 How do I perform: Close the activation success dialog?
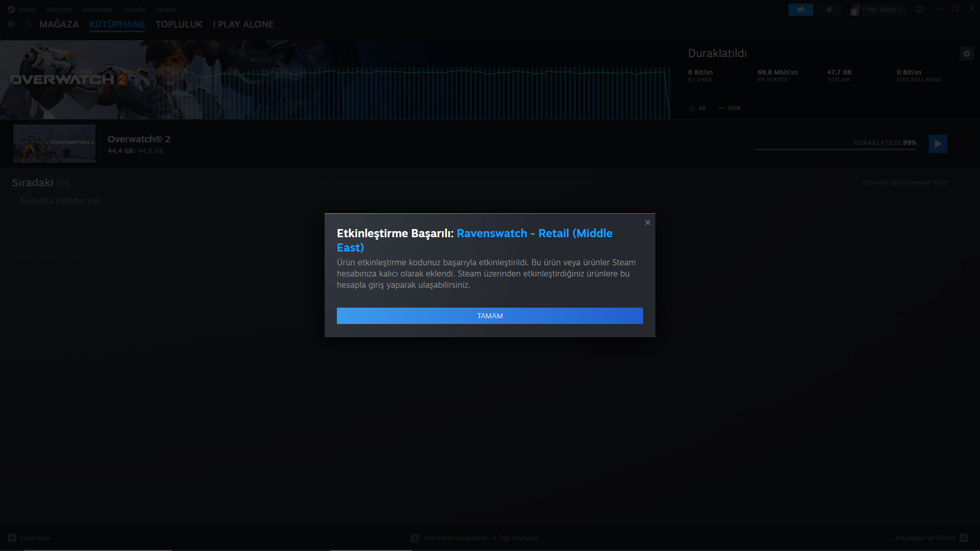(647, 222)
